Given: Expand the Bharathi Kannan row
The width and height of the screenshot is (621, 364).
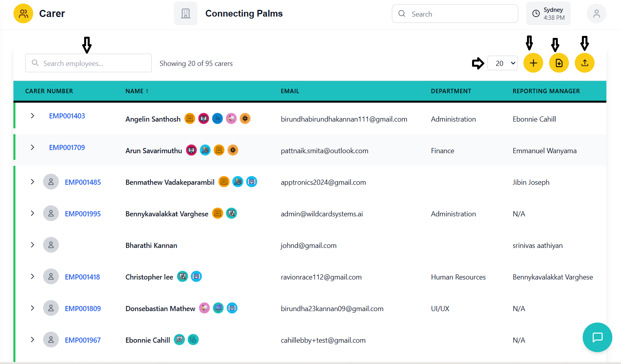Looking at the screenshot, I should click(x=32, y=245).
